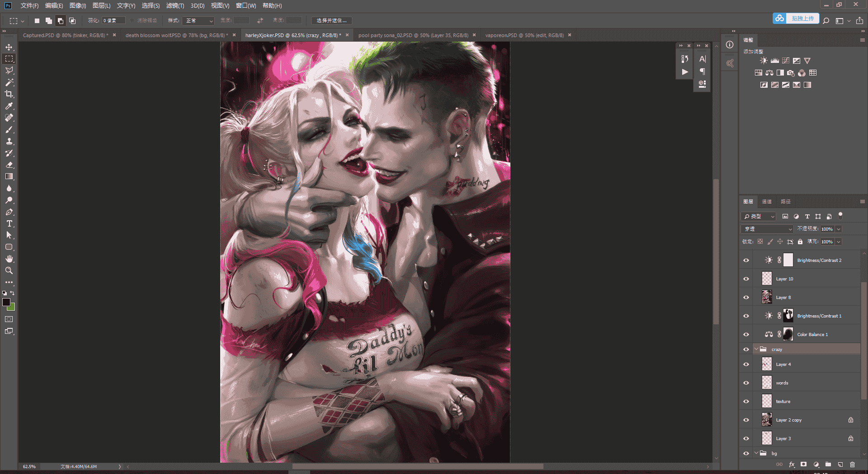The height and width of the screenshot is (474, 868).
Task: Open the 图像(I) menu
Action: (78, 5)
